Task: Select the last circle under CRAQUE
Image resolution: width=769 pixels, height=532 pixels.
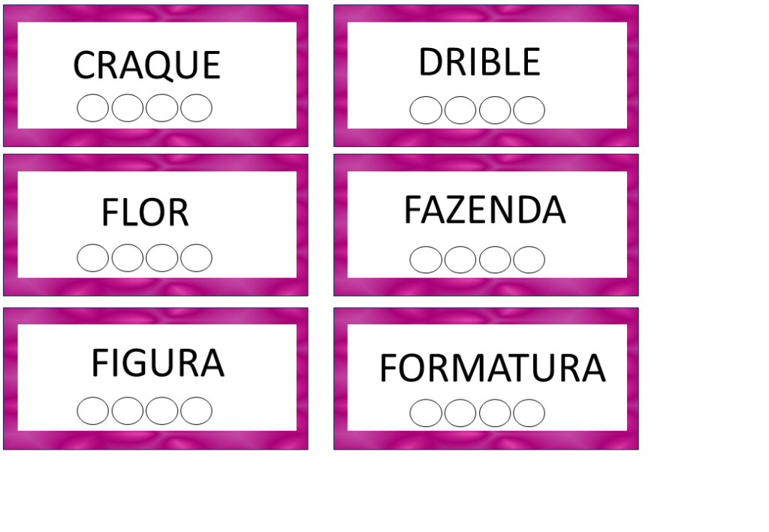Action: (196, 108)
